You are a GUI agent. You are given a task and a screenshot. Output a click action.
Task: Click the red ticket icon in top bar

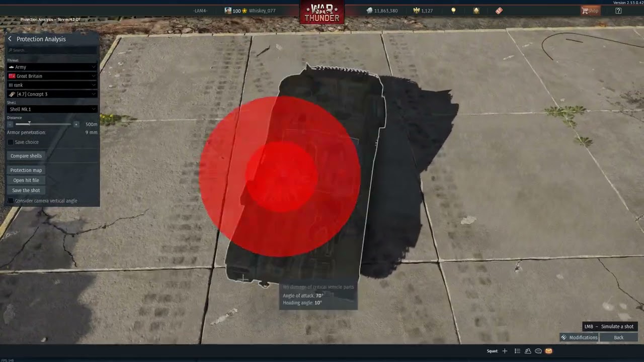click(x=499, y=11)
